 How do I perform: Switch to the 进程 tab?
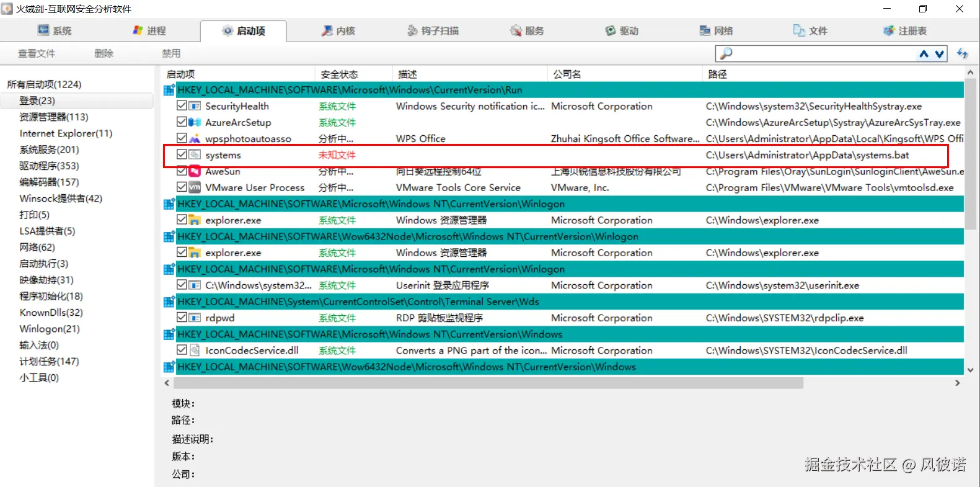pos(149,30)
